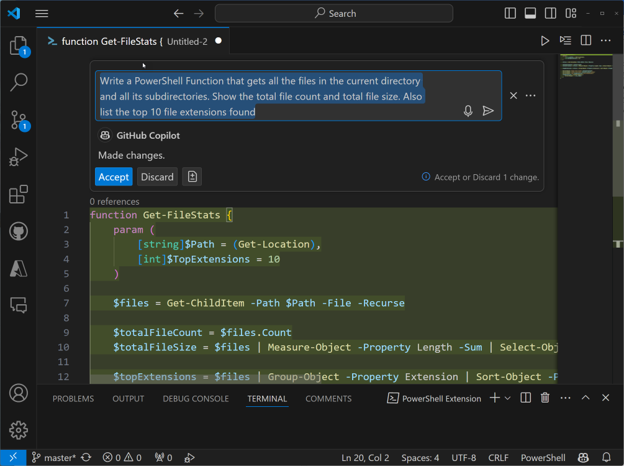Discard the Copilot changes
624x466 pixels.
click(157, 177)
